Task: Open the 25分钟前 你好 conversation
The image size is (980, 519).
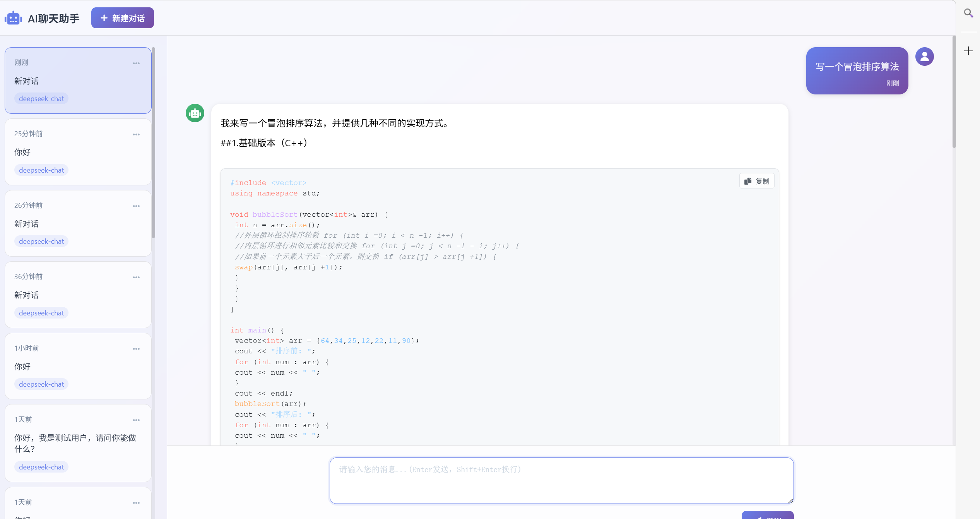Action: [x=77, y=152]
